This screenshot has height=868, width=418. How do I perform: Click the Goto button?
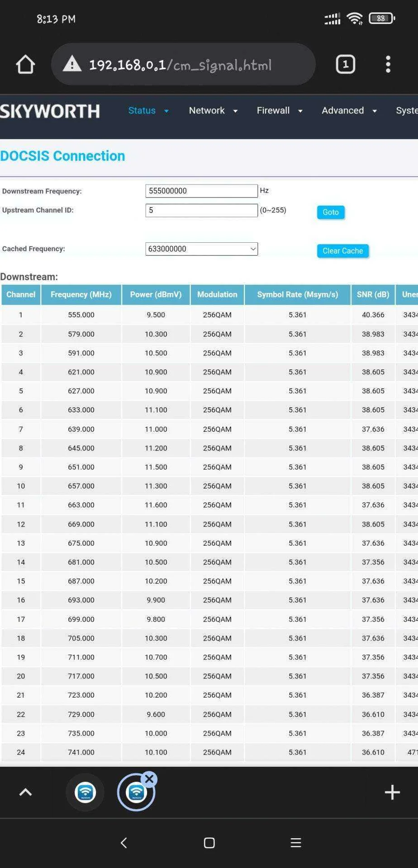tap(331, 212)
